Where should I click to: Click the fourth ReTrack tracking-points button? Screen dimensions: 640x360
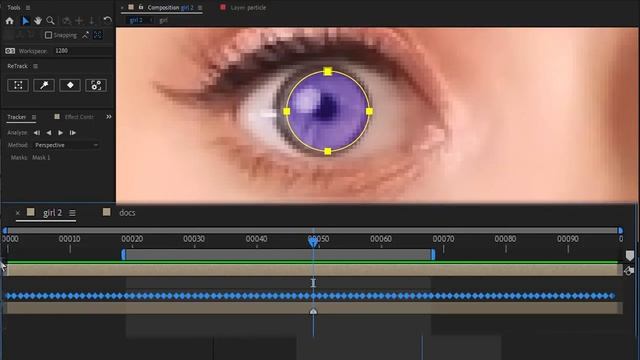point(96,85)
